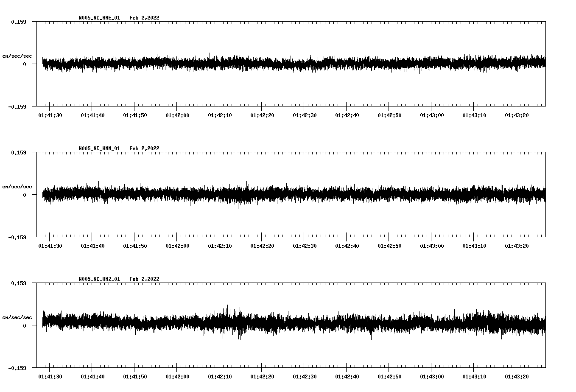Click 01:42:30 below the HNZ vertical plot
Viewport: 576px width, 392px height.
coord(305,377)
